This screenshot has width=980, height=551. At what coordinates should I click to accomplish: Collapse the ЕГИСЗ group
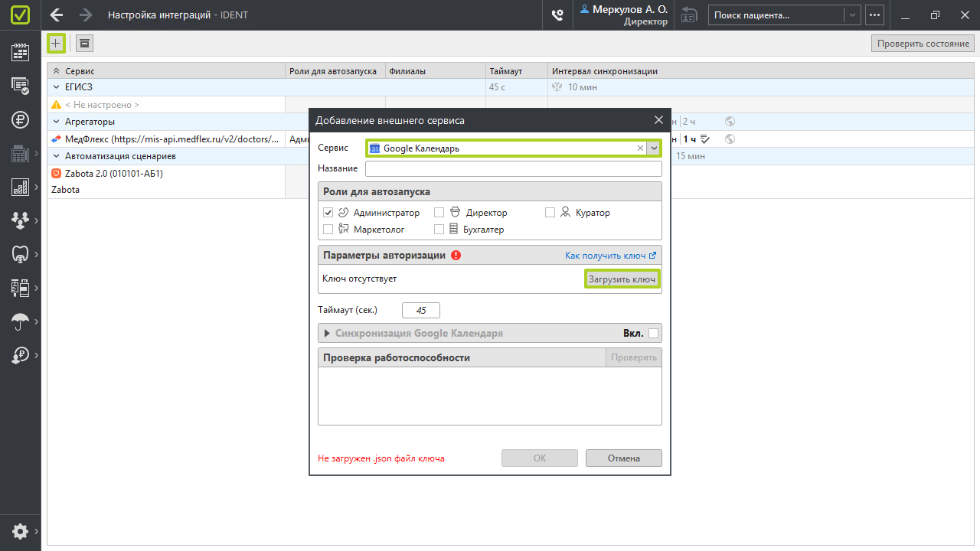point(57,87)
